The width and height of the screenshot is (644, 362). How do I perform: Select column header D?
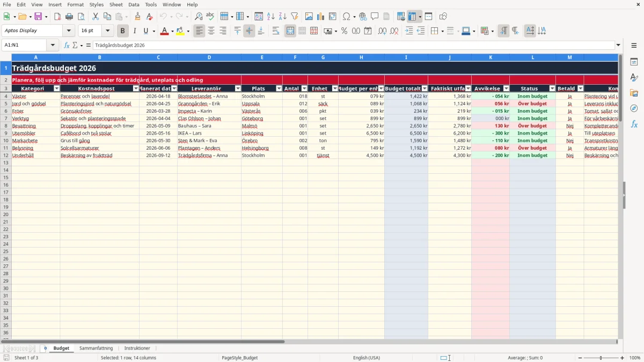click(x=209, y=57)
